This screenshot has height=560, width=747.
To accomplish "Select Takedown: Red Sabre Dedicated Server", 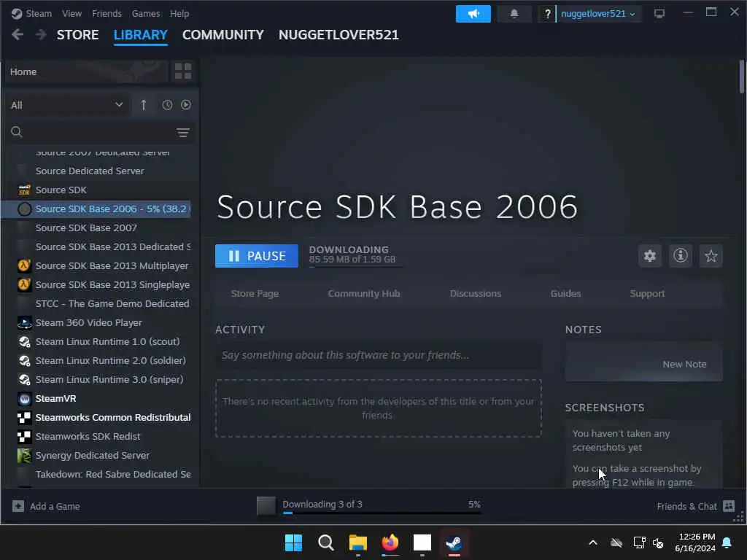I will coord(113,474).
